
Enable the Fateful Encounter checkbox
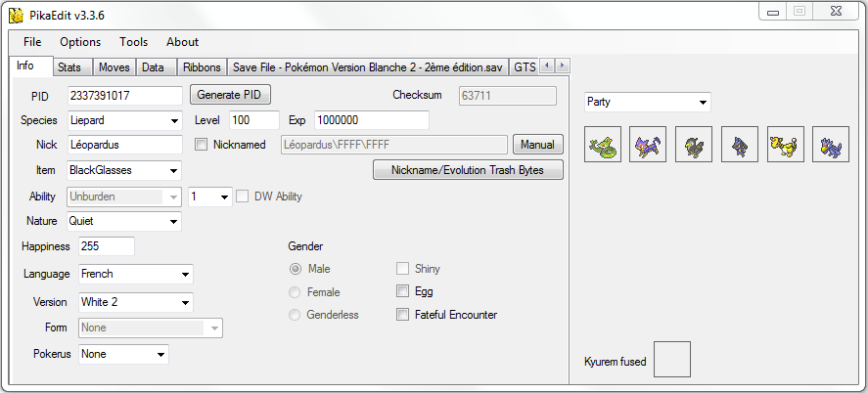pos(402,315)
